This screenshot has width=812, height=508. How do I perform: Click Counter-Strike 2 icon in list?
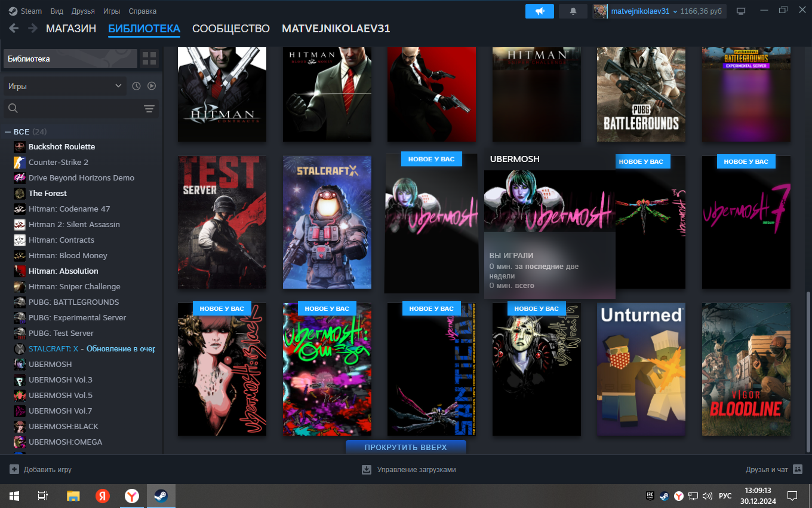19,162
